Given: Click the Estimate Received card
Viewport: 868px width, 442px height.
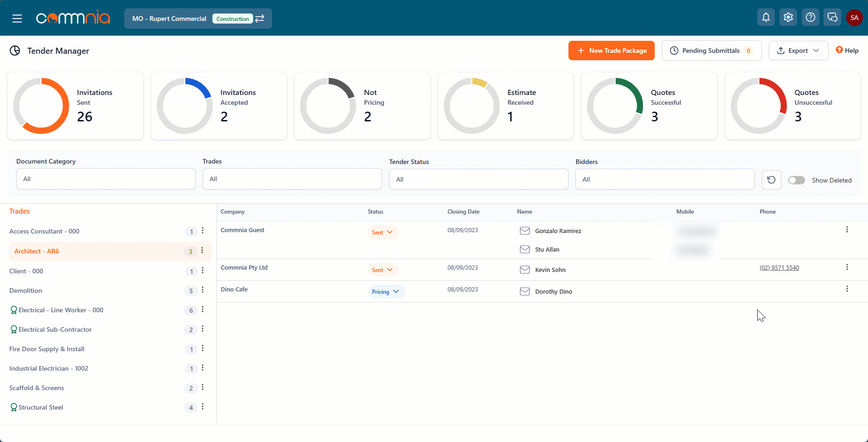Looking at the screenshot, I should tap(506, 106).
